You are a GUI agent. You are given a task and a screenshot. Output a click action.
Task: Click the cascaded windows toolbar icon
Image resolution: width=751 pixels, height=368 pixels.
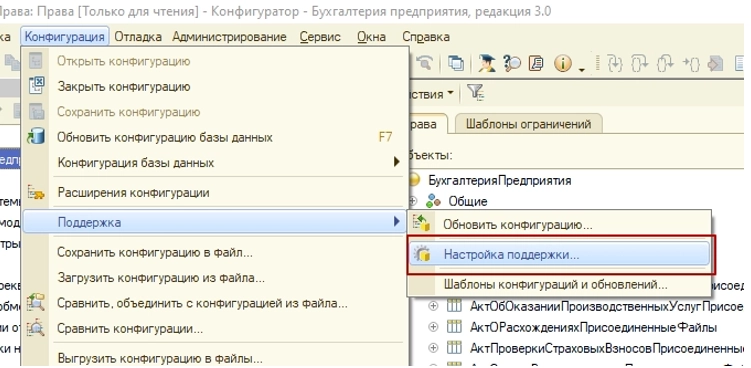tap(455, 63)
